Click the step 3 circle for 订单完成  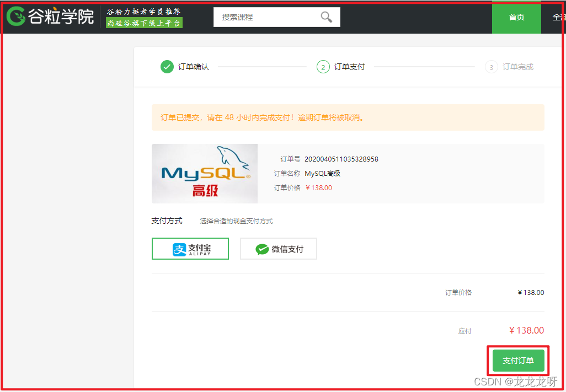492,67
